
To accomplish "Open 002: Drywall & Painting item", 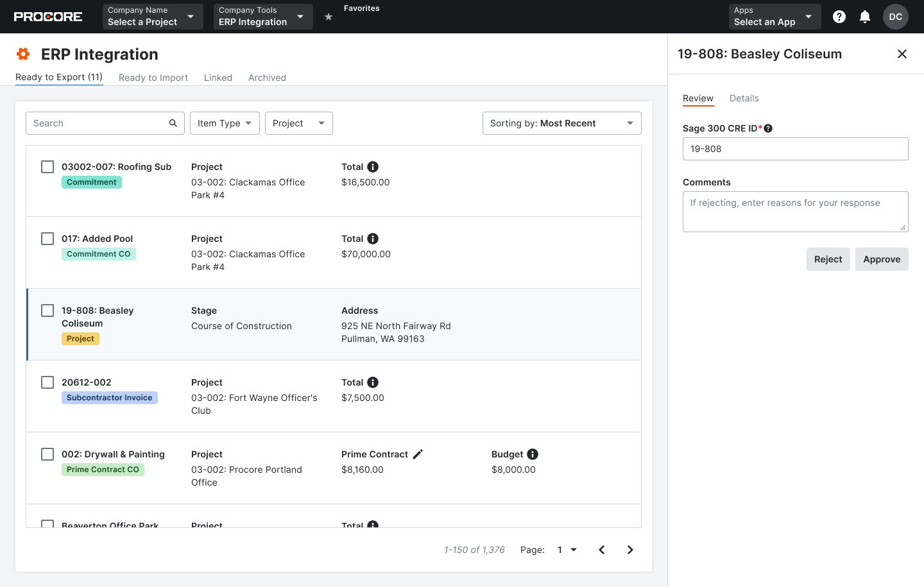I will pyautogui.click(x=113, y=454).
